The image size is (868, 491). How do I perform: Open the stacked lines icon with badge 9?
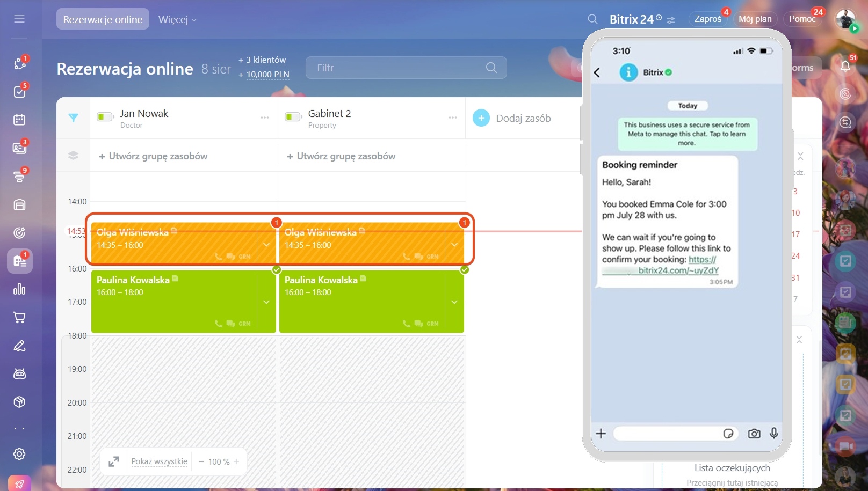click(x=20, y=176)
